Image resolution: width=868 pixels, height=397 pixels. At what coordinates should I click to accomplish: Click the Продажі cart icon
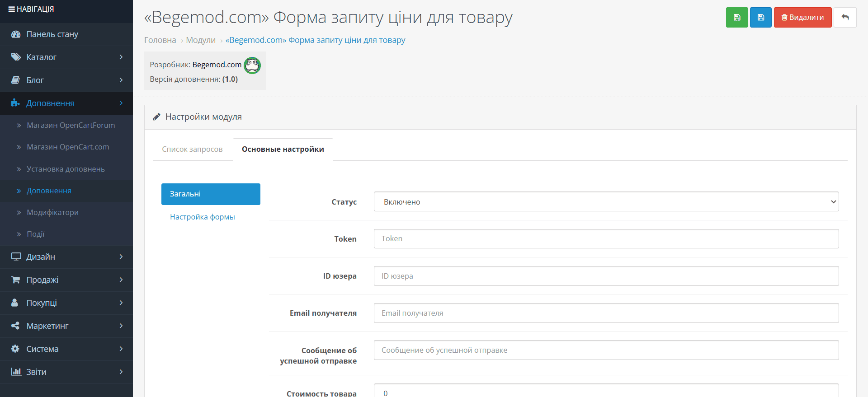tap(16, 280)
